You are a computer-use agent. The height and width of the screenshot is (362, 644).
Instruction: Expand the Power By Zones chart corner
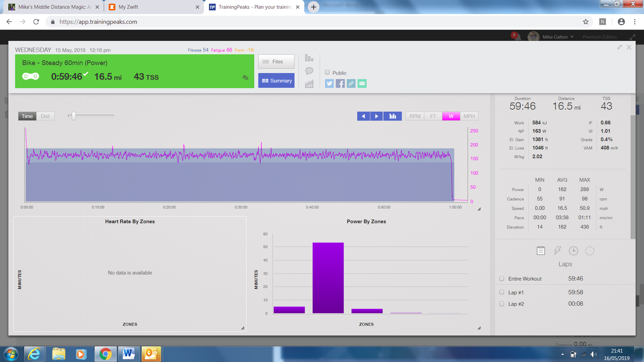pos(479,328)
